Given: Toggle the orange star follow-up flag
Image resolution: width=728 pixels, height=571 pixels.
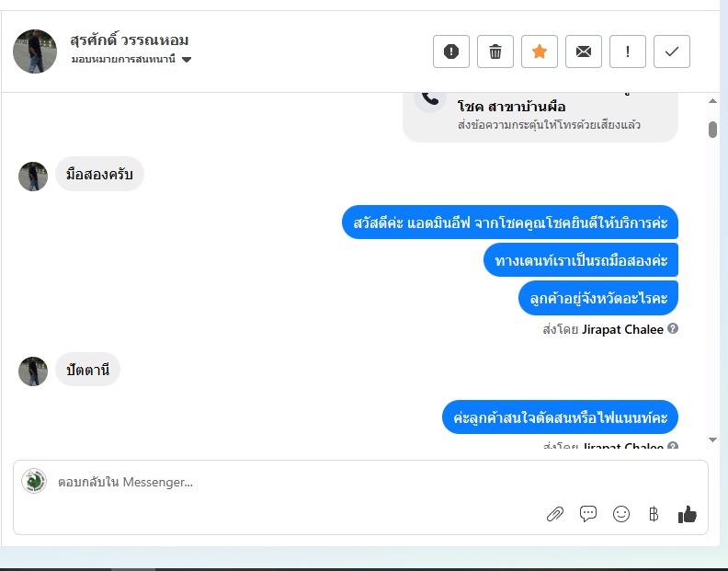Looking at the screenshot, I should 539,51.
